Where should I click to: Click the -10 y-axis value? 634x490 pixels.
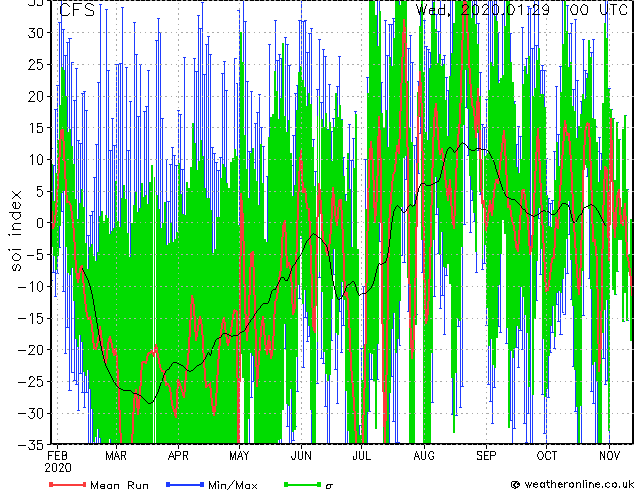click(x=31, y=287)
